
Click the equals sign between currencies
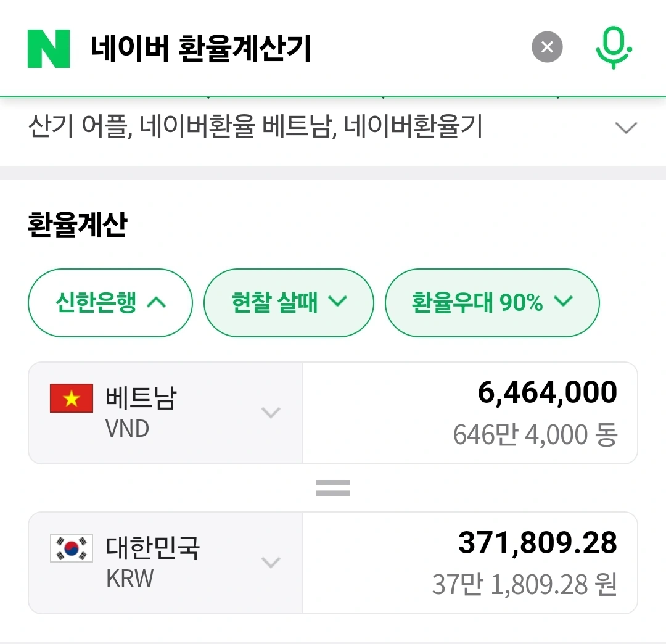[333, 488]
